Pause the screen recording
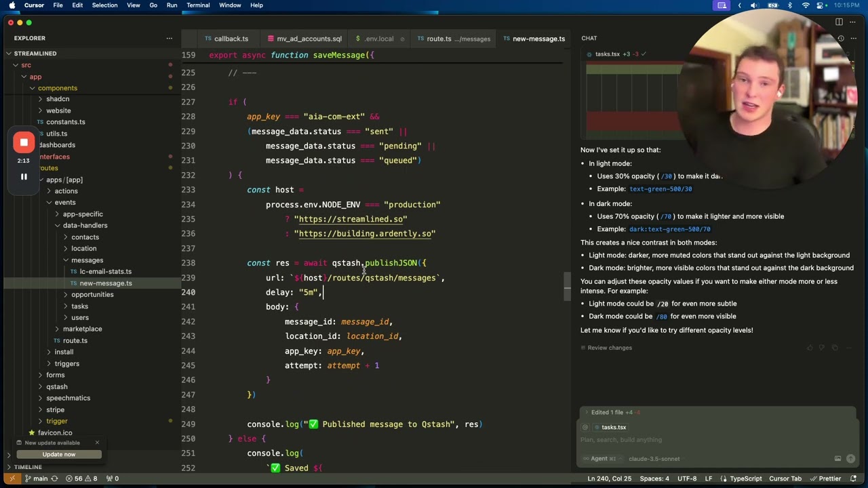 click(24, 177)
